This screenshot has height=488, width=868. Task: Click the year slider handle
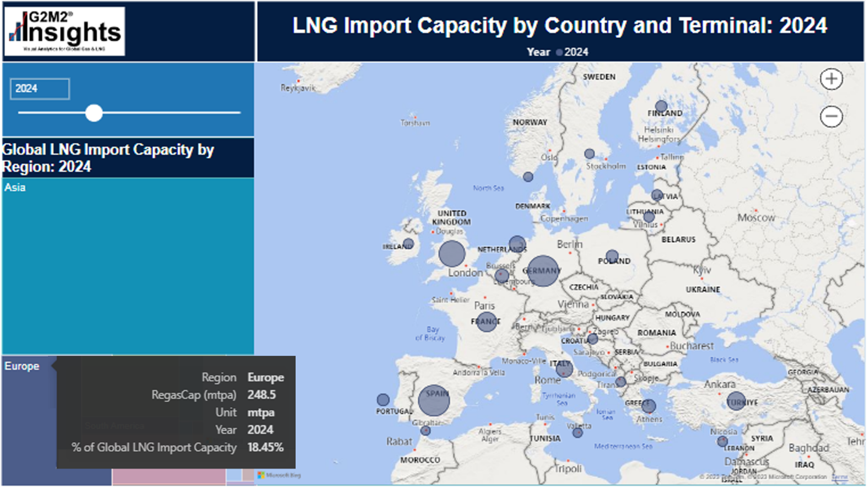pos(94,113)
